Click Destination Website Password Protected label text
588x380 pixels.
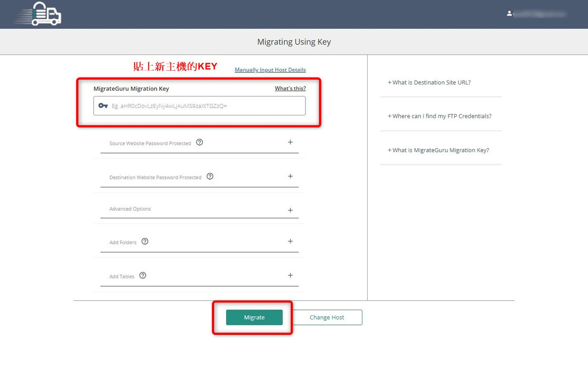(155, 178)
